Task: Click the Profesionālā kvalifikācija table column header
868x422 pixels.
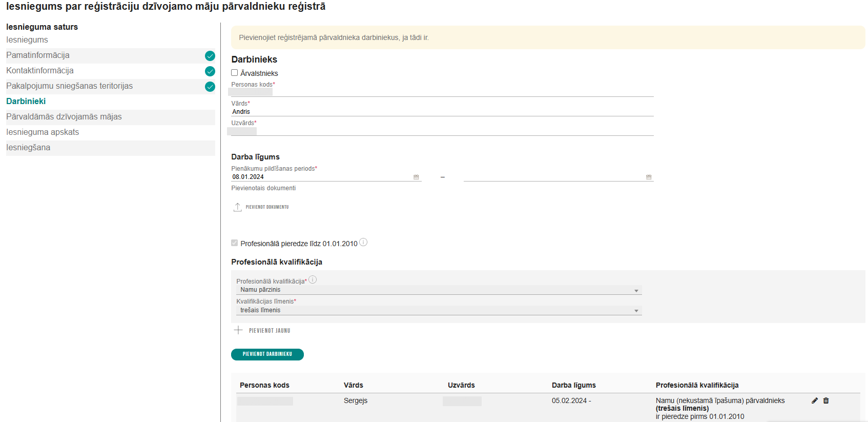Action: pos(697,385)
